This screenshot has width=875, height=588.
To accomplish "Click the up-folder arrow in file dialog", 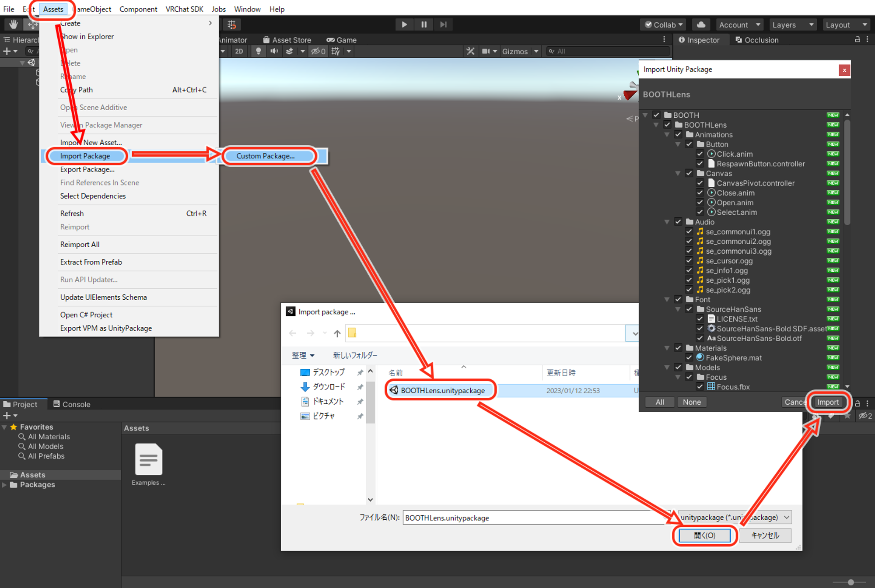I will [x=337, y=333].
